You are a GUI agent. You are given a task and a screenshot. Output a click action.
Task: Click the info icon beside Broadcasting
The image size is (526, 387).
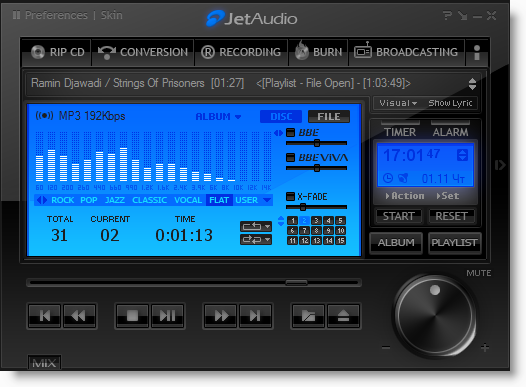pos(477,53)
